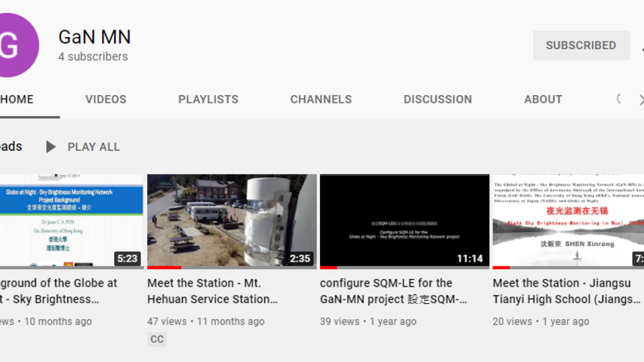
Task: Open the Background of the Globe at Night title
Action: point(59,291)
